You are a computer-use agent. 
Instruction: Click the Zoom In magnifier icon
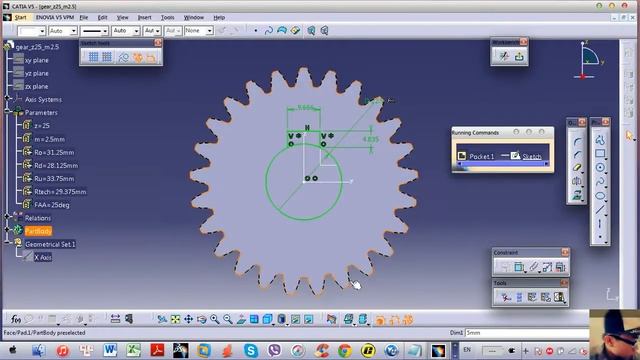point(215,319)
